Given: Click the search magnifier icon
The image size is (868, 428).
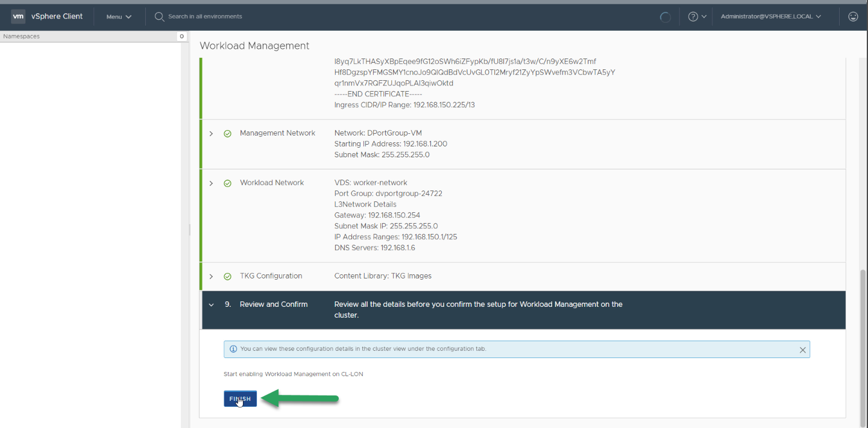Looking at the screenshot, I should click(x=159, y=17).
